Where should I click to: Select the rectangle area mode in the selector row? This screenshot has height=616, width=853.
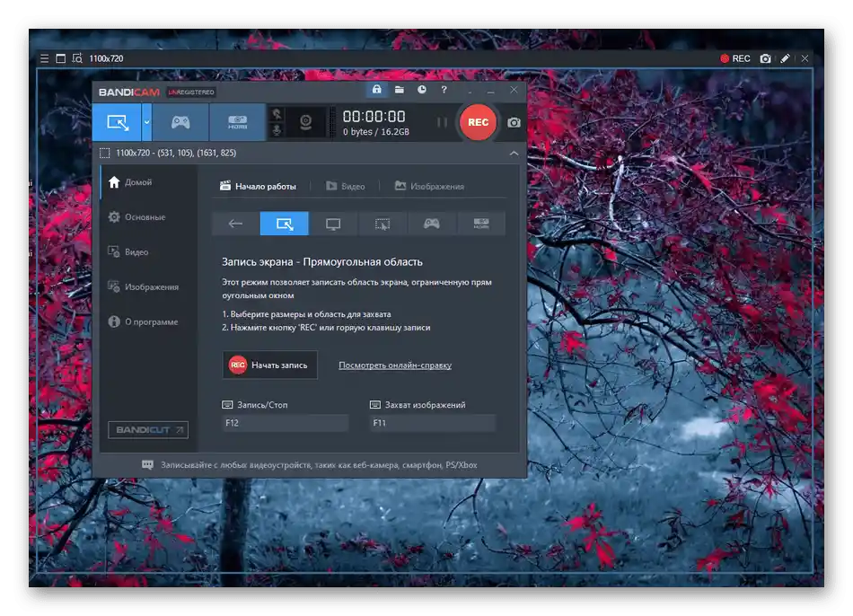point(284,224)
